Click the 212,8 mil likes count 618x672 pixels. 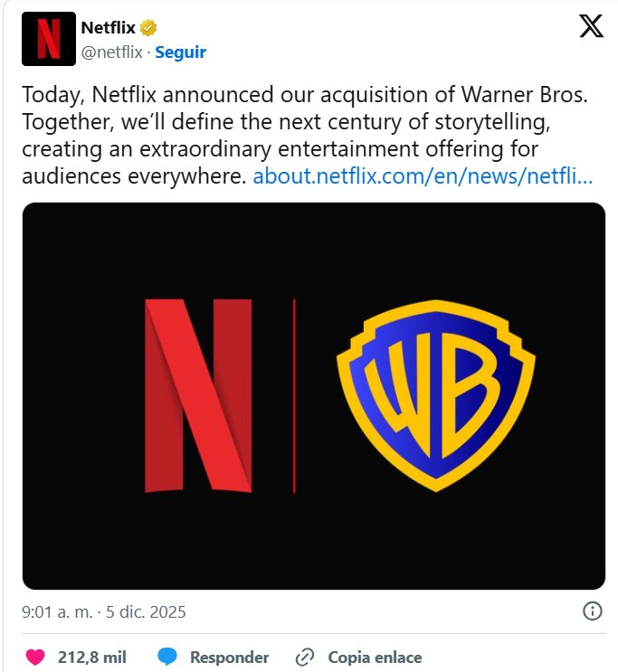click(x=90, y=658)
